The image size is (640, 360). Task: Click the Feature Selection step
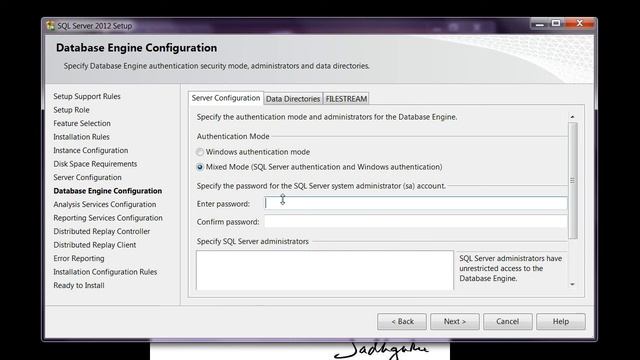coord(82,123)
